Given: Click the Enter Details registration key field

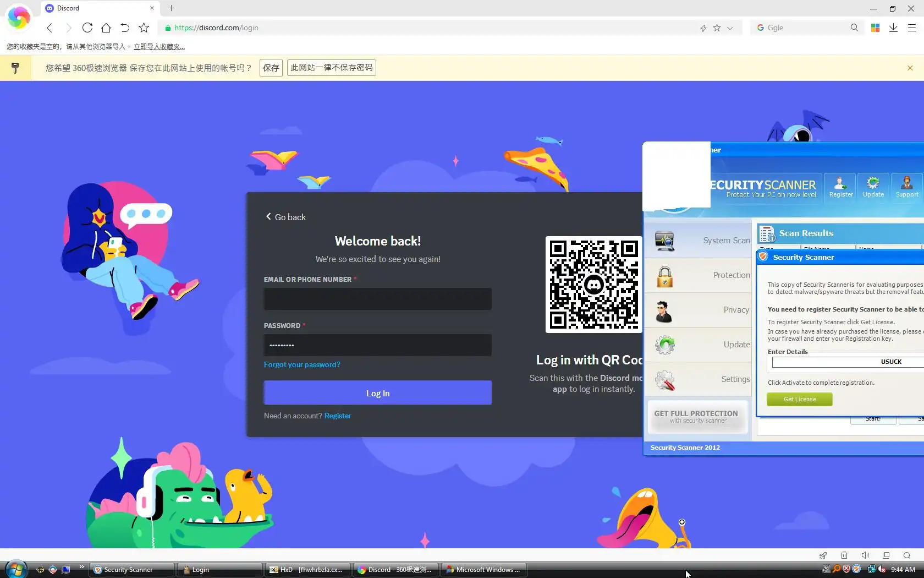Looking at the screenshot, I should 848,362.
